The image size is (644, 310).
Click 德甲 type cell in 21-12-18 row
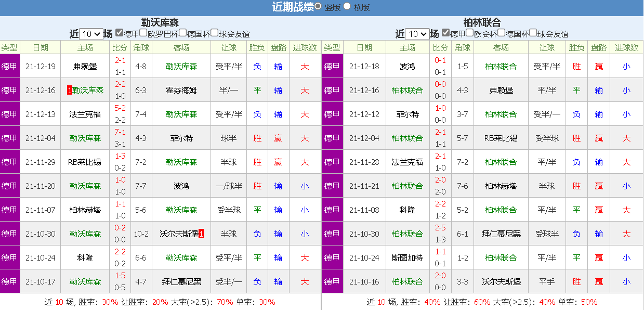point(332,67)
